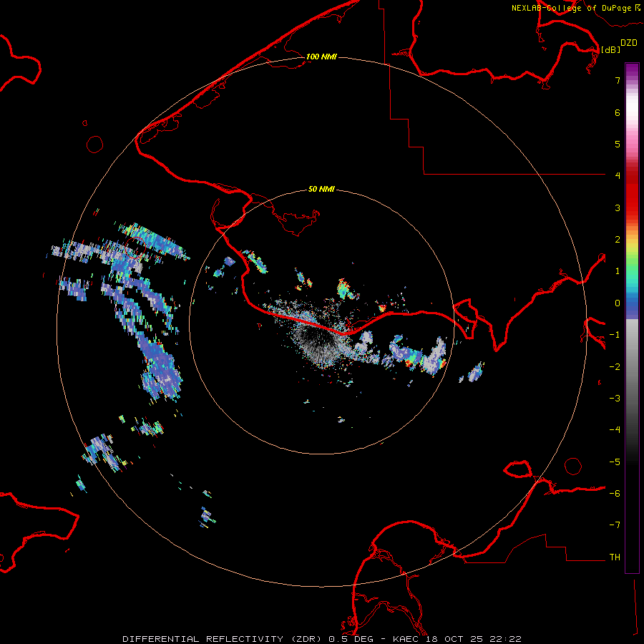Click the 4 value on the color scale

618,176
